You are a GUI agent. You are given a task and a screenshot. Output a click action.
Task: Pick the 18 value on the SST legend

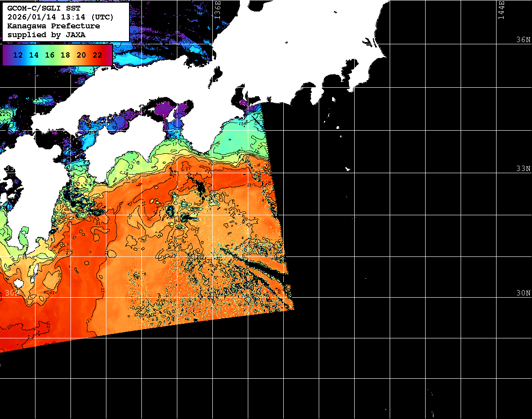point(65,55)
